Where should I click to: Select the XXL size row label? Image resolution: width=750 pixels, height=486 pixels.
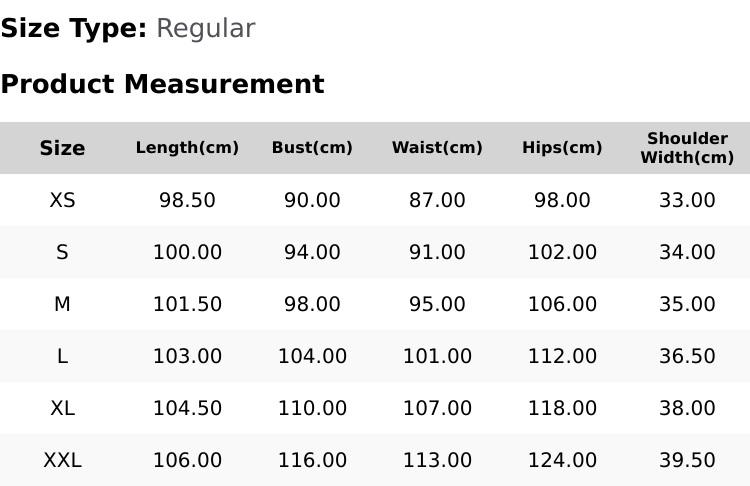[x=62, y=461]
